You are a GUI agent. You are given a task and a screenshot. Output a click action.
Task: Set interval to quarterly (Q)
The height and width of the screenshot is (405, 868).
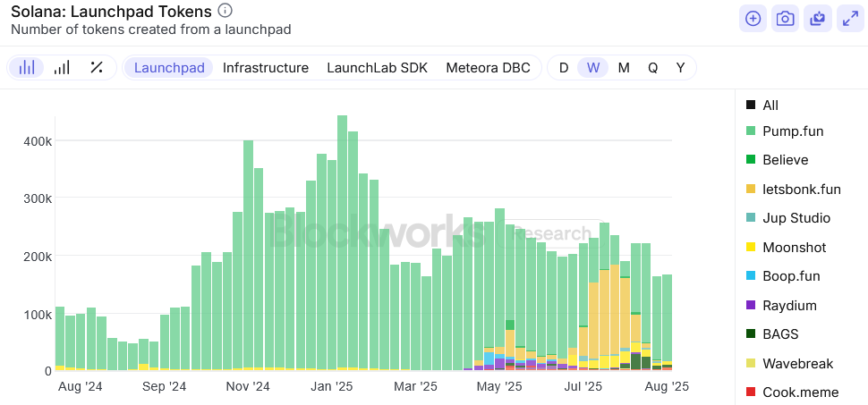[x=653, y=68]
